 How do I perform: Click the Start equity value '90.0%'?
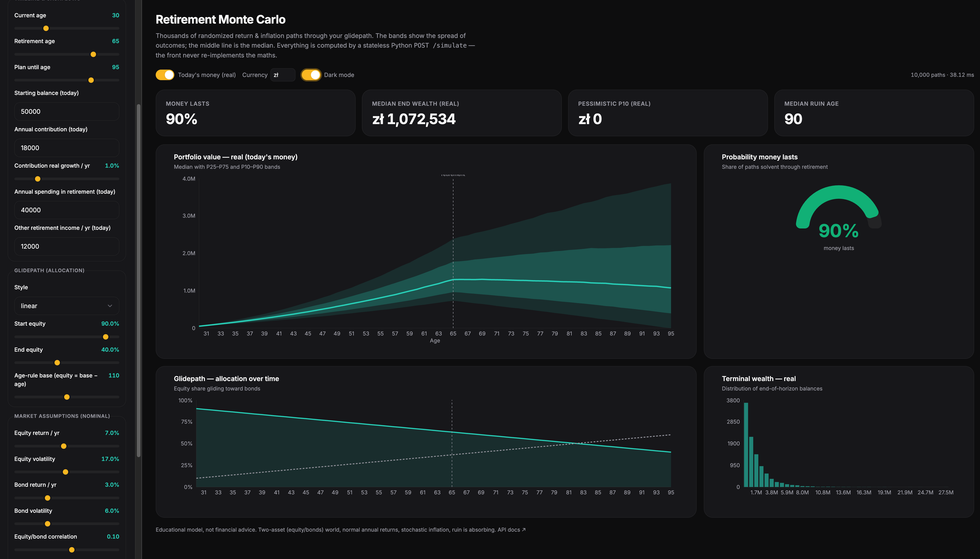(x=110, y=324)
